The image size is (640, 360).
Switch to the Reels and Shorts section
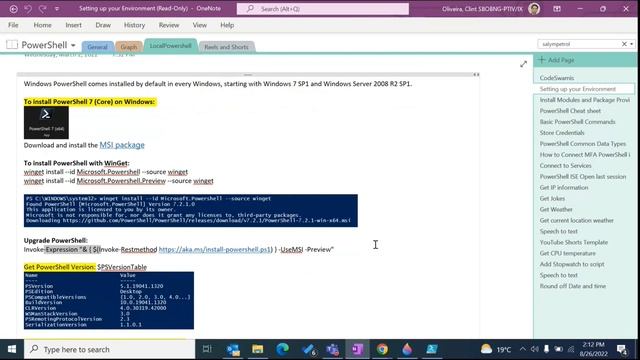tap(226, 47)
